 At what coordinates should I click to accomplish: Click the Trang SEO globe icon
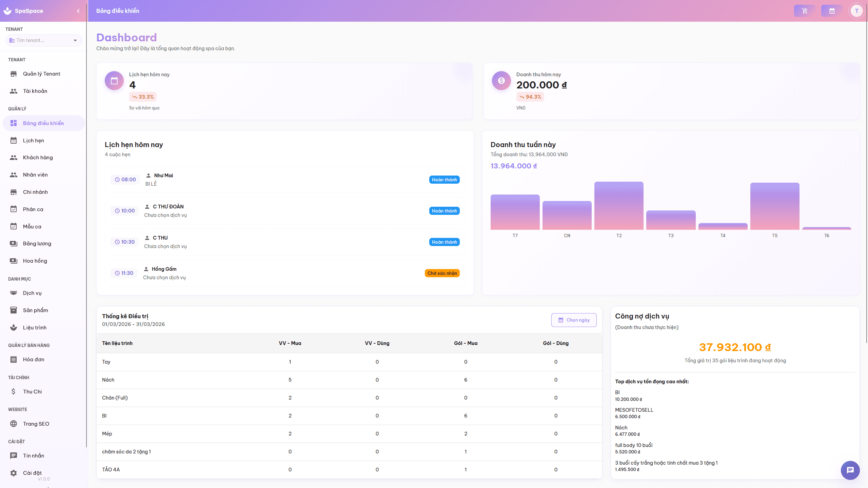tap(14, 424)
